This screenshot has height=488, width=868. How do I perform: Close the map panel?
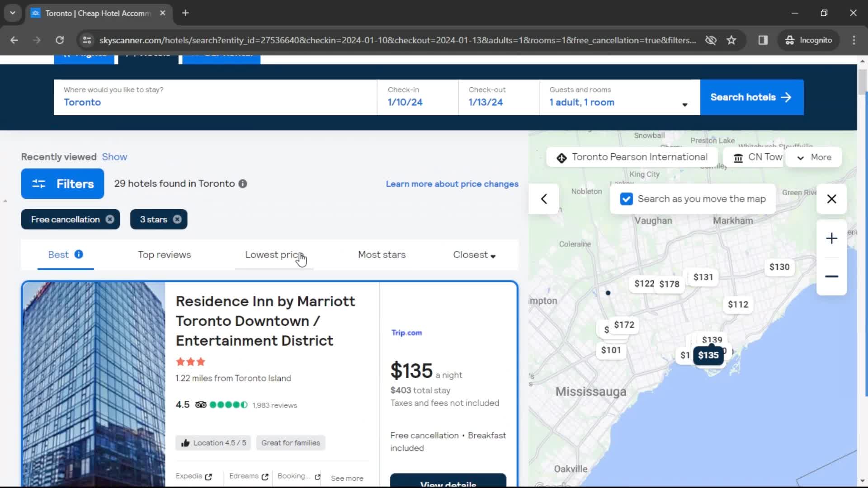pyautogui.click(x=831, y=199)
